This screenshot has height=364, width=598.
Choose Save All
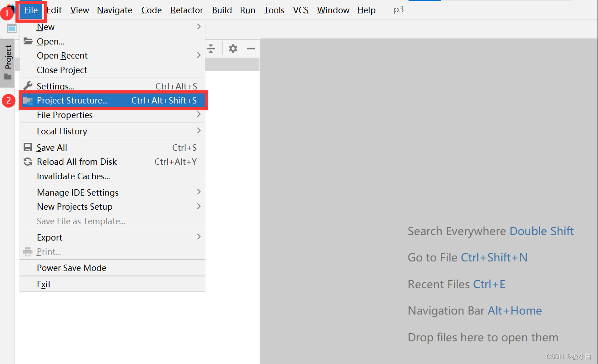point(112,148)
